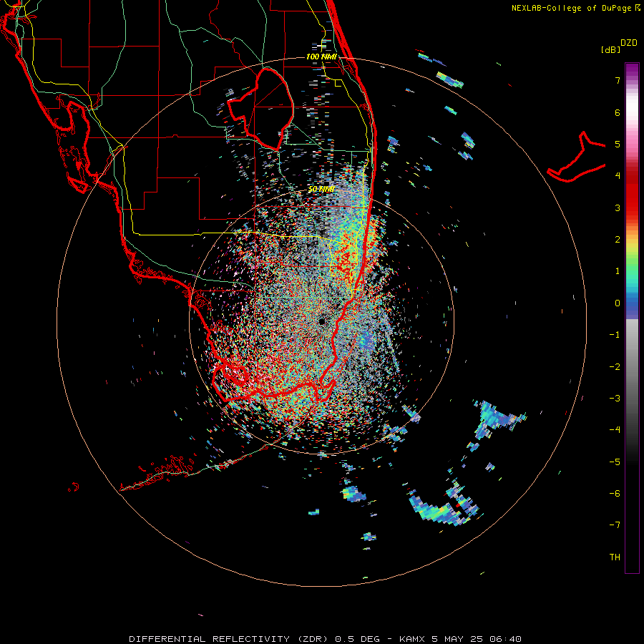Click the scale value 2 on legend
This screenshot has width=644, height=644.
click(618, 240)
